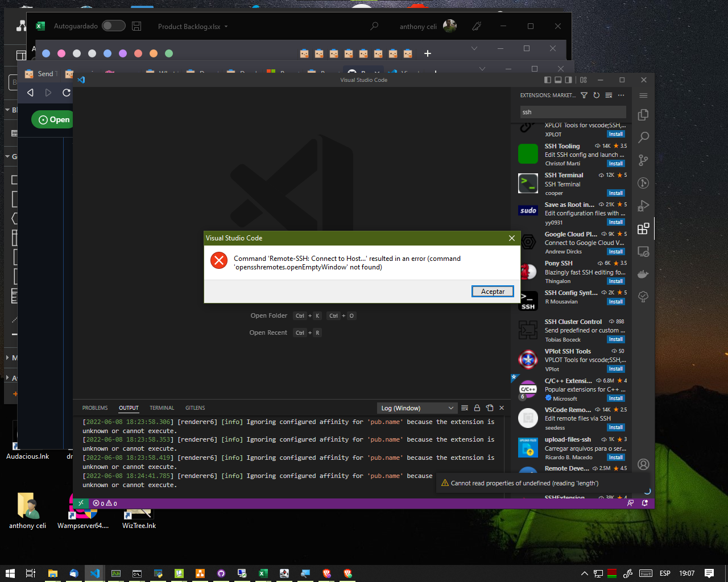728x582 pixels.
Task: Click the Filter Extensions funnel icon
Action: (584, 95)
